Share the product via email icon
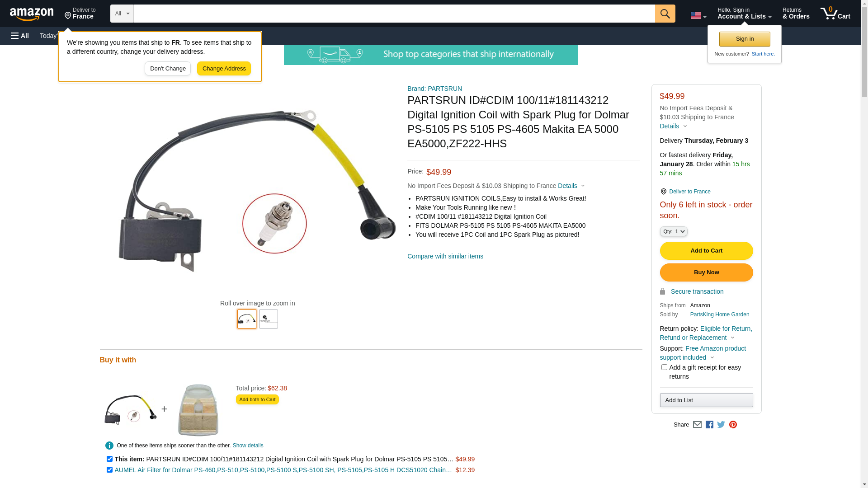Screen dimensions: 868x488 (x=697, y=424)
